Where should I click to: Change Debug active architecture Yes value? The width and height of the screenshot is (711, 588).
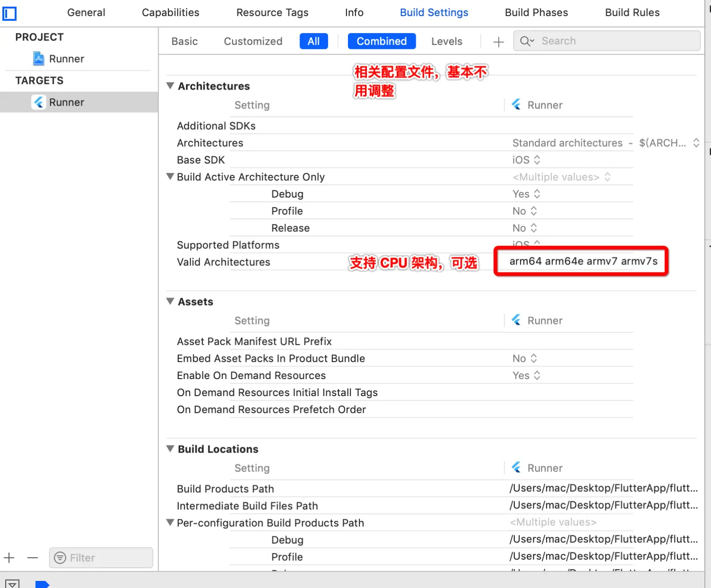pyautogui.click(x=526, y=194)
